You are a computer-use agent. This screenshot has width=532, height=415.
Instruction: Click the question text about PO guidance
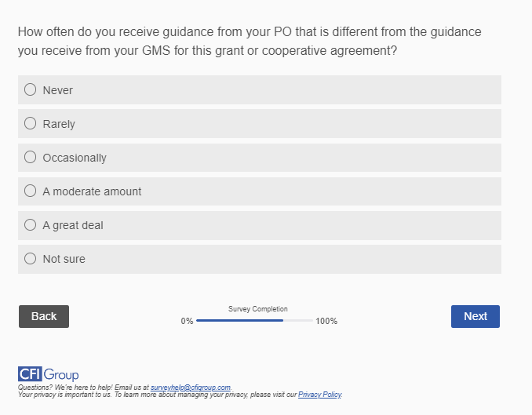(250, 42)
